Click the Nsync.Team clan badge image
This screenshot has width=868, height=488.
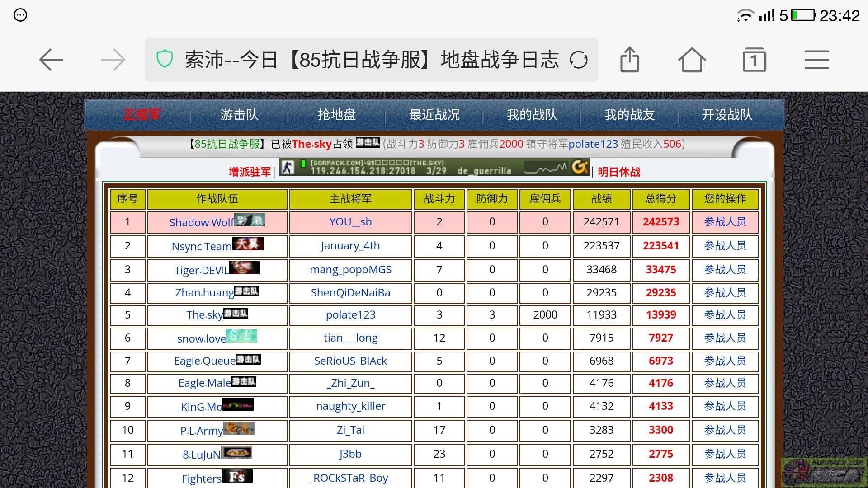pos(248,244)
